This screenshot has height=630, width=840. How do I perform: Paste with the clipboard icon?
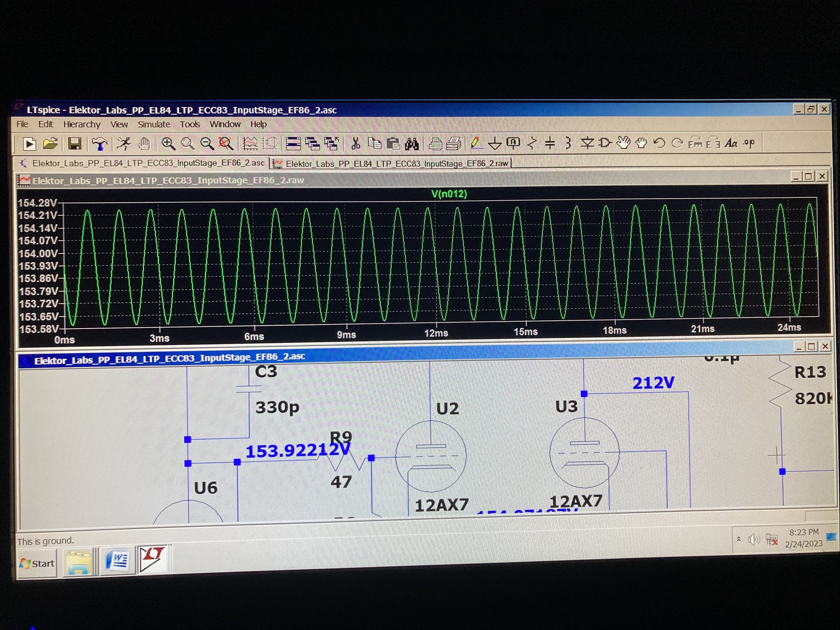(393, 144)
